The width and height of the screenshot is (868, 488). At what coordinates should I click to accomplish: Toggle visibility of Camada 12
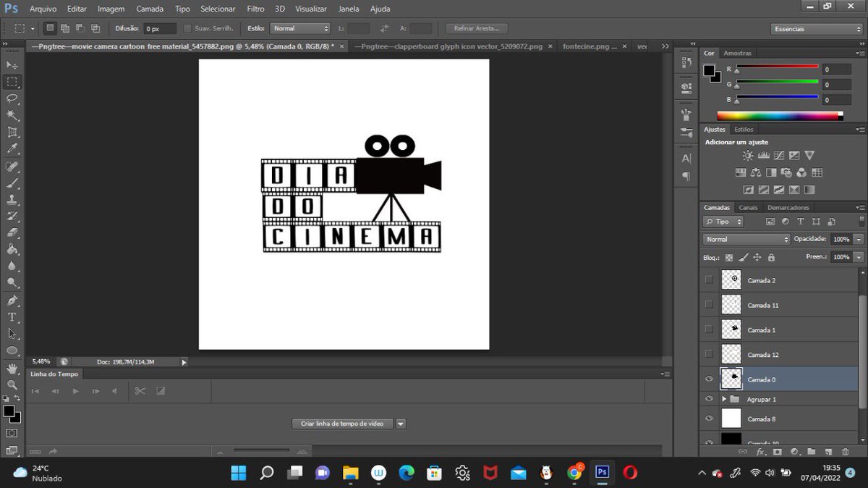click(x=709, y=354)
